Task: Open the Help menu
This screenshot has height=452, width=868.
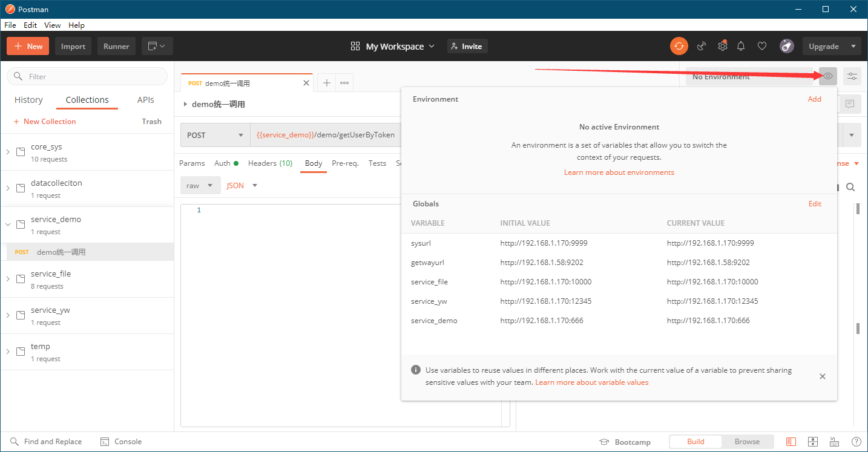Action: (x=76, y=25)
